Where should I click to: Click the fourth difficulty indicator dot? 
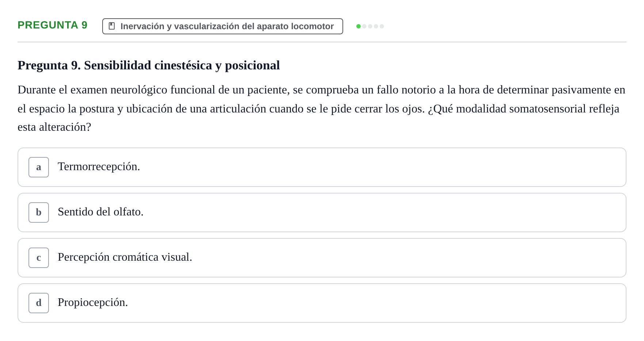point(376,26)
